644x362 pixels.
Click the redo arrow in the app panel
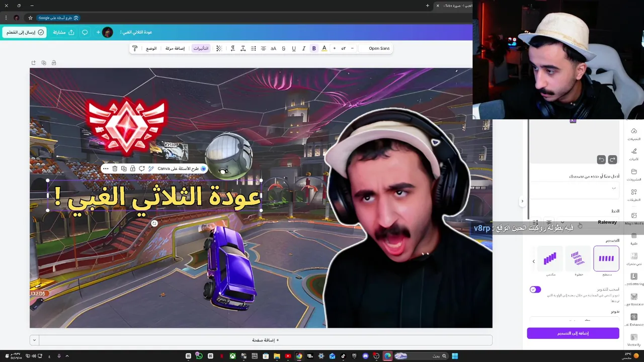(x=612, y=159)
